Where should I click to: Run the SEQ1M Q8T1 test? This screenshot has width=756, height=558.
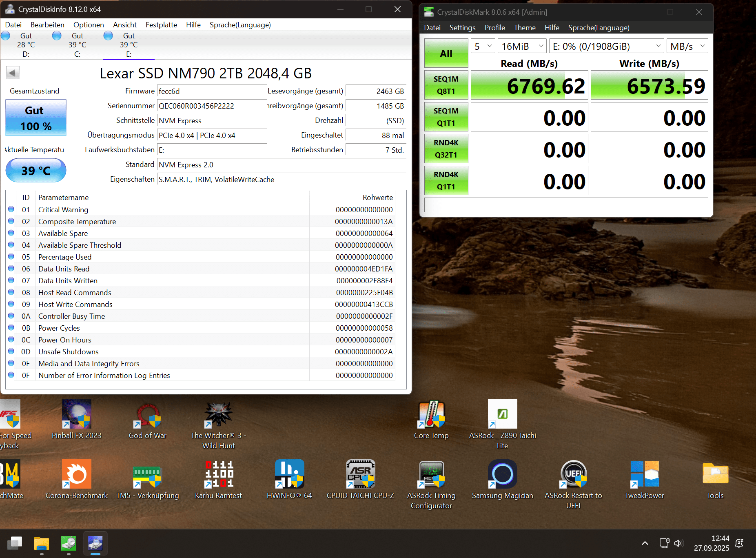(x=446, y=85)
